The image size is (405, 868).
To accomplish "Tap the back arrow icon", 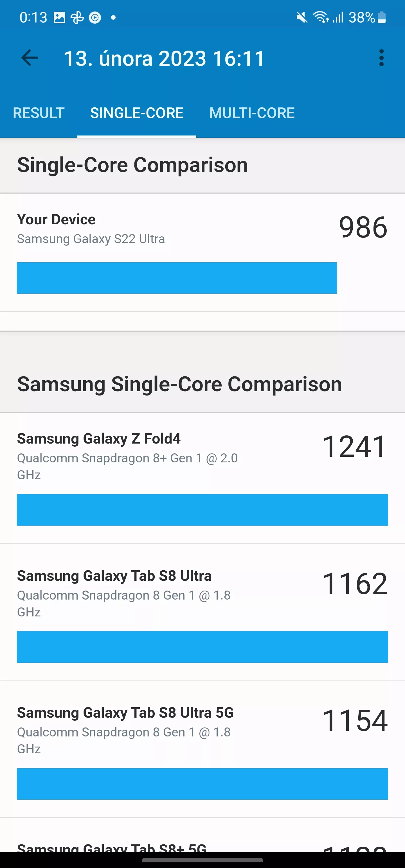I will pyautogui.click(x=30, y=58).
